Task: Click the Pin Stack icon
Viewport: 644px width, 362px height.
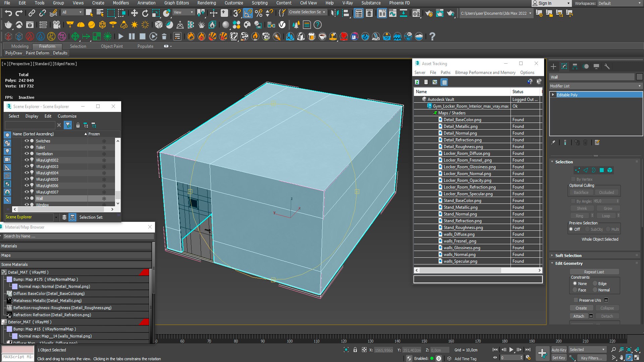Action: (x=553, y=142)
